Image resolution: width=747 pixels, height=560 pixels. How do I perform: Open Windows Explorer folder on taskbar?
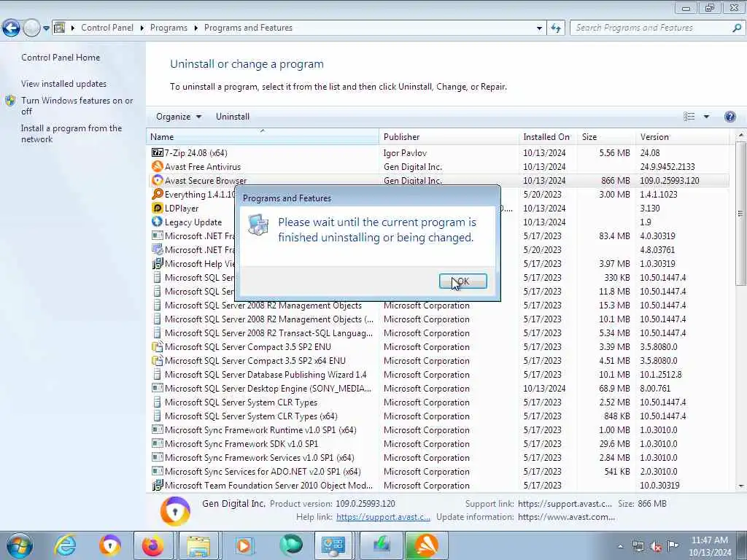click(198, 545)
